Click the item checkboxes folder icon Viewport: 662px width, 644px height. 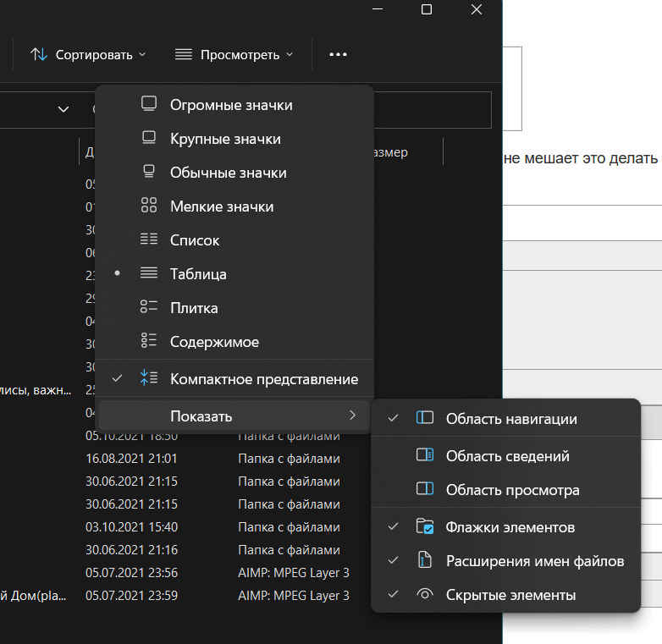(425, 526)
